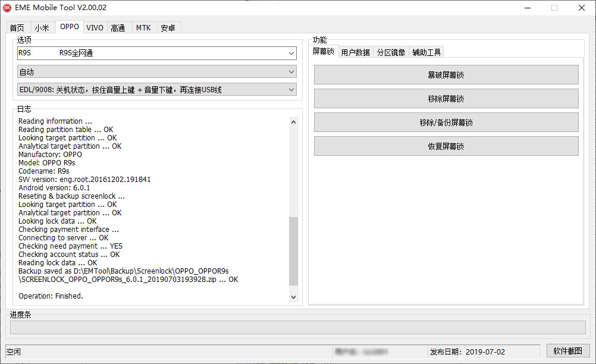
Task: Click the log scrollbar up arrow
Action: [x=293, y=122]
